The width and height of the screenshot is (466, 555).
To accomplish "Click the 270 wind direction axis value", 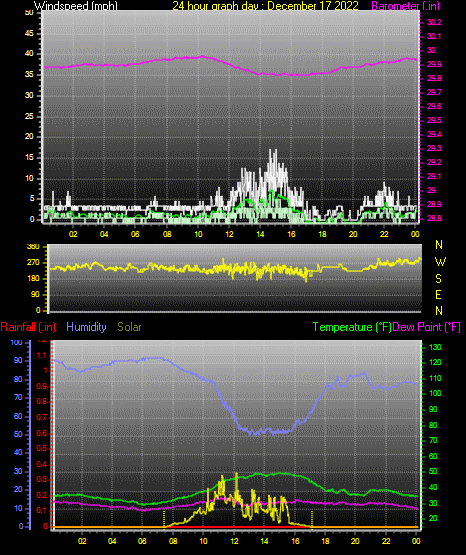I will click(33, 263).
